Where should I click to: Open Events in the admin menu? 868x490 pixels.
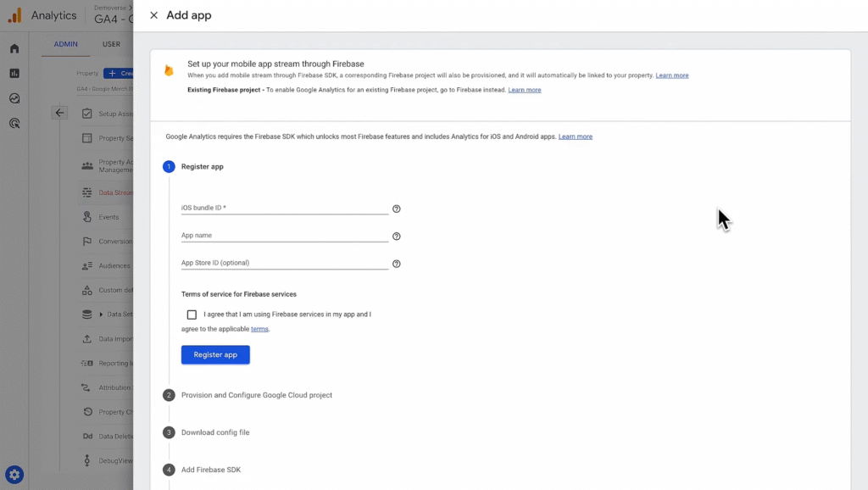108,217
